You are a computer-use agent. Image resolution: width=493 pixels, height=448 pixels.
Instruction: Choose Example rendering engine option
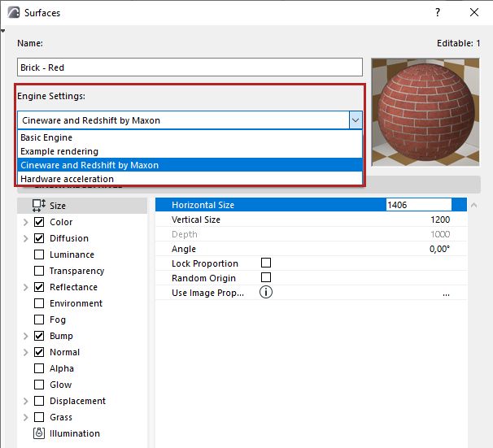tap(190, 151)
